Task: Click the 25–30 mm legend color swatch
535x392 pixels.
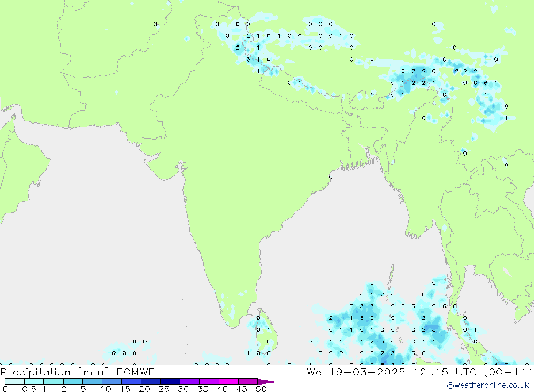Action: click(170, 381)
